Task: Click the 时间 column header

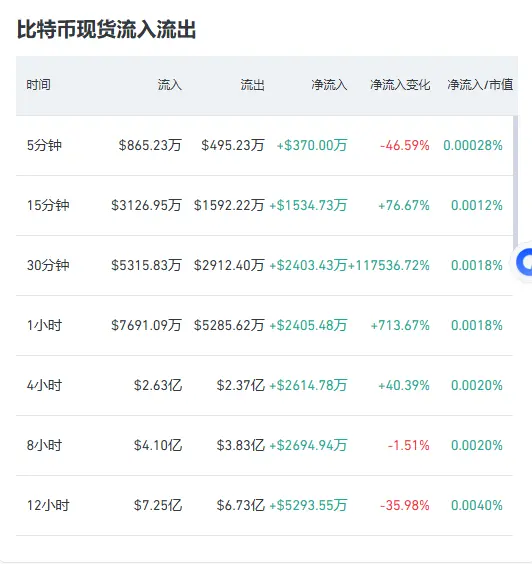Action: coord(38,85)
